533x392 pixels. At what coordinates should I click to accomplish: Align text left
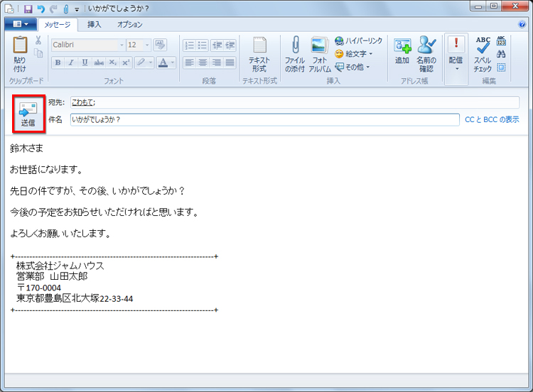click(189, 62)
